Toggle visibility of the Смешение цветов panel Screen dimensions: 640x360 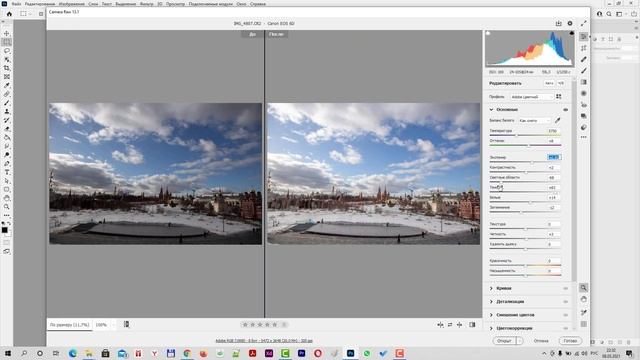565,315
